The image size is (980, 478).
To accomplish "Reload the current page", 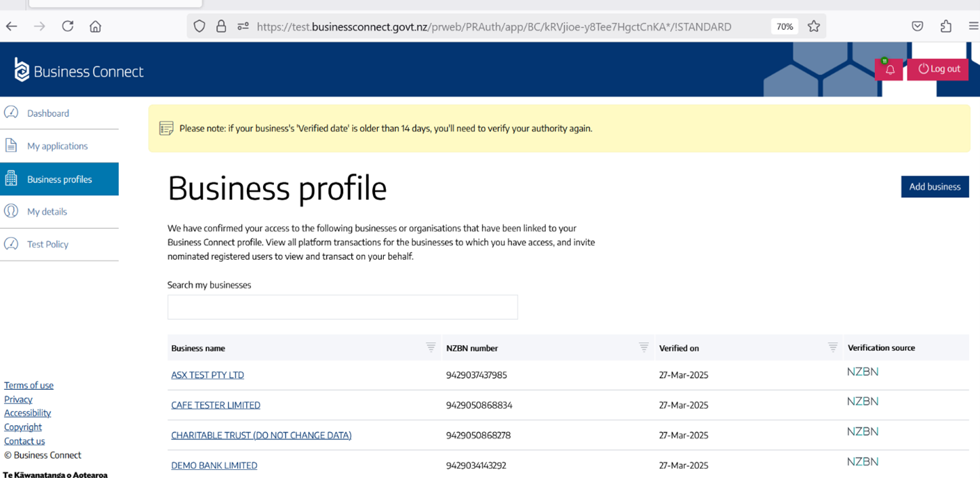I will point(67,26).
